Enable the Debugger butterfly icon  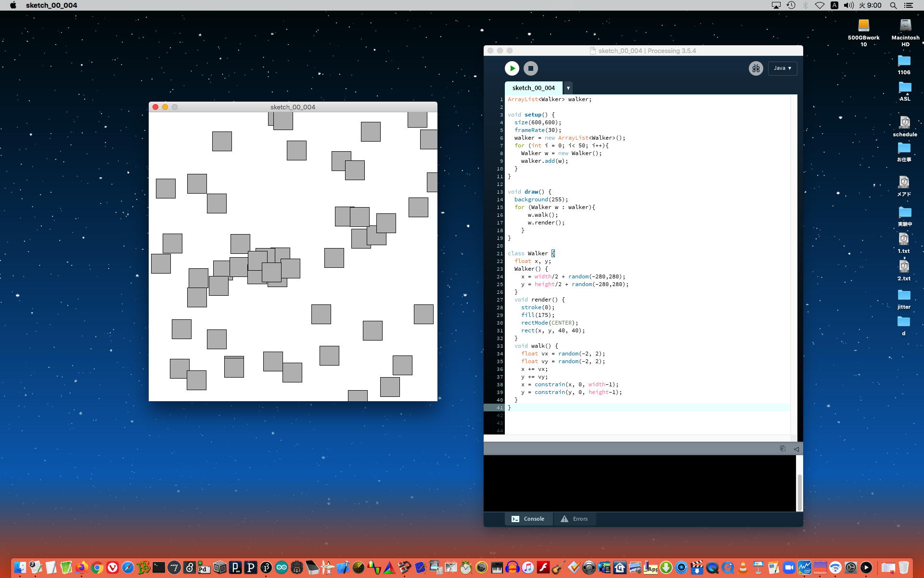coord(756,68)
